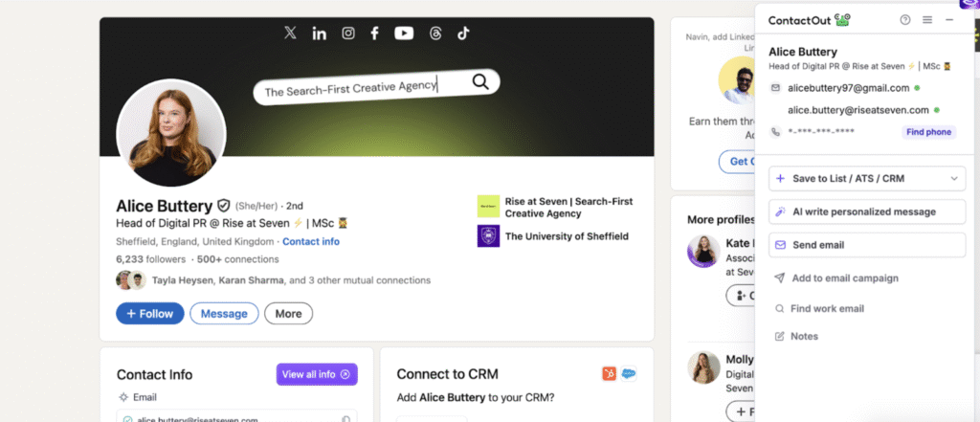Click the Rise at Seven company logo
Viewport: 980px width, 422px height.
point(488,207)
